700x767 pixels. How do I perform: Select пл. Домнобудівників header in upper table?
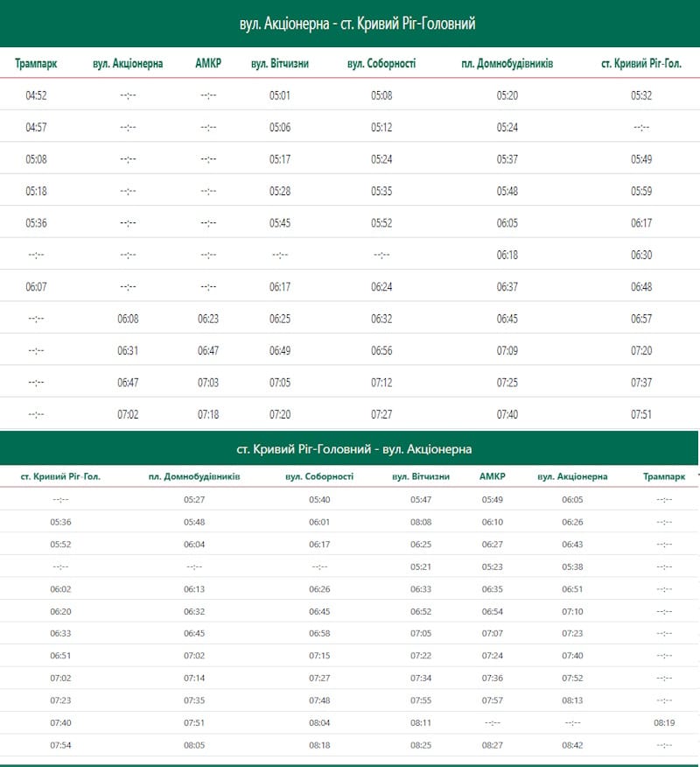tap(507, 64)
